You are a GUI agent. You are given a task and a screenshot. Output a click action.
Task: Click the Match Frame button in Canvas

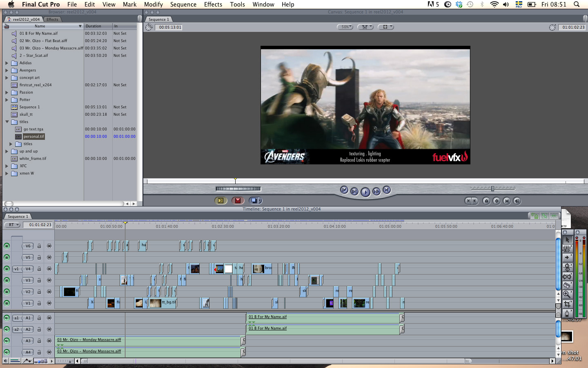click(517, 201)
